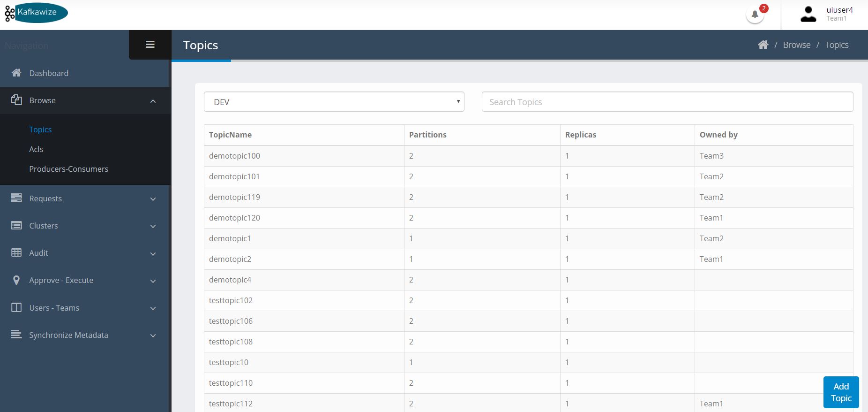Select Topics in the Browse submenu
868x412 pixels.
(40, 130)
